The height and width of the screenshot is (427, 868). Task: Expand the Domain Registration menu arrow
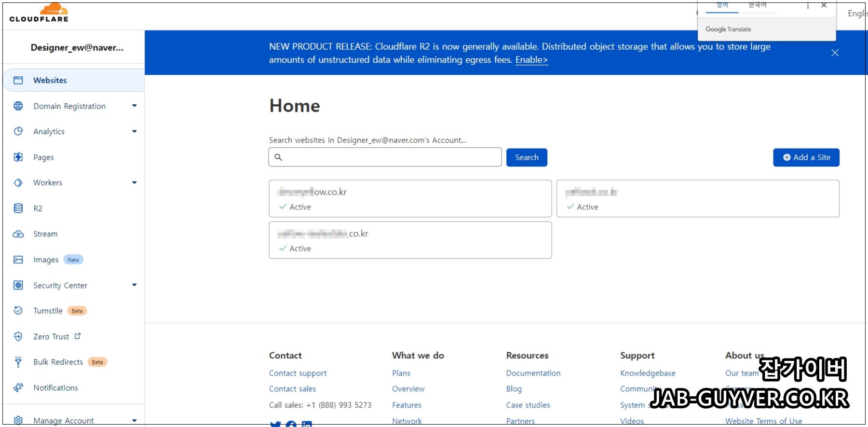click(x=135, y=106)
